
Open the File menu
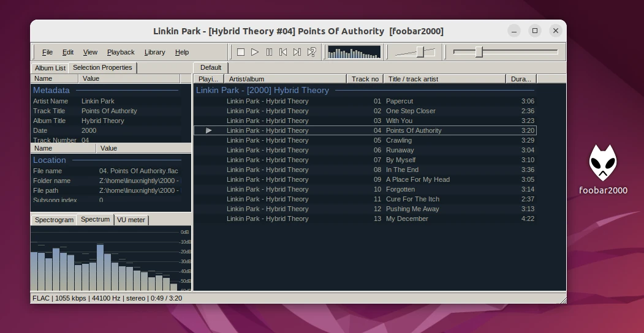(47, 52)
